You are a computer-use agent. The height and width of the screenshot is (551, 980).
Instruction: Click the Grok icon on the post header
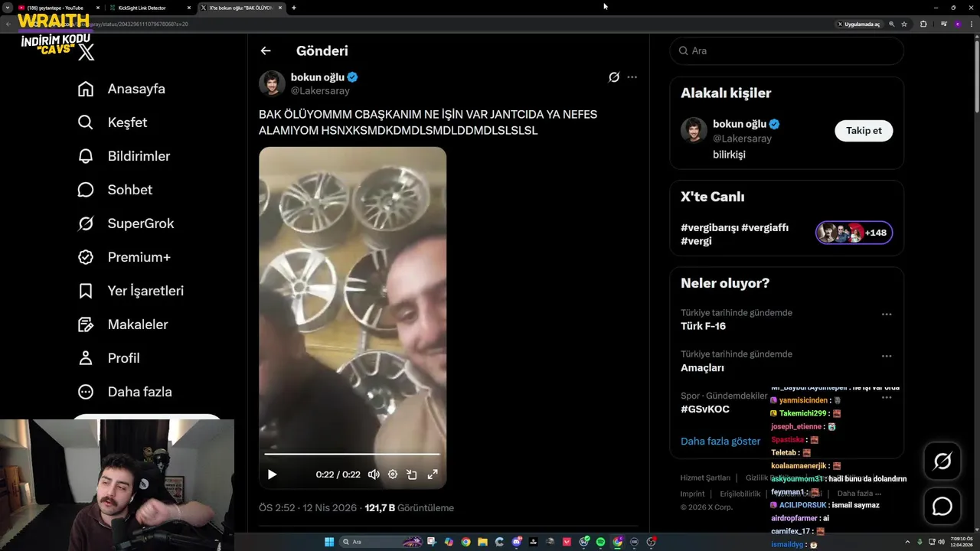pyautogui.click(x=614, y=77)
